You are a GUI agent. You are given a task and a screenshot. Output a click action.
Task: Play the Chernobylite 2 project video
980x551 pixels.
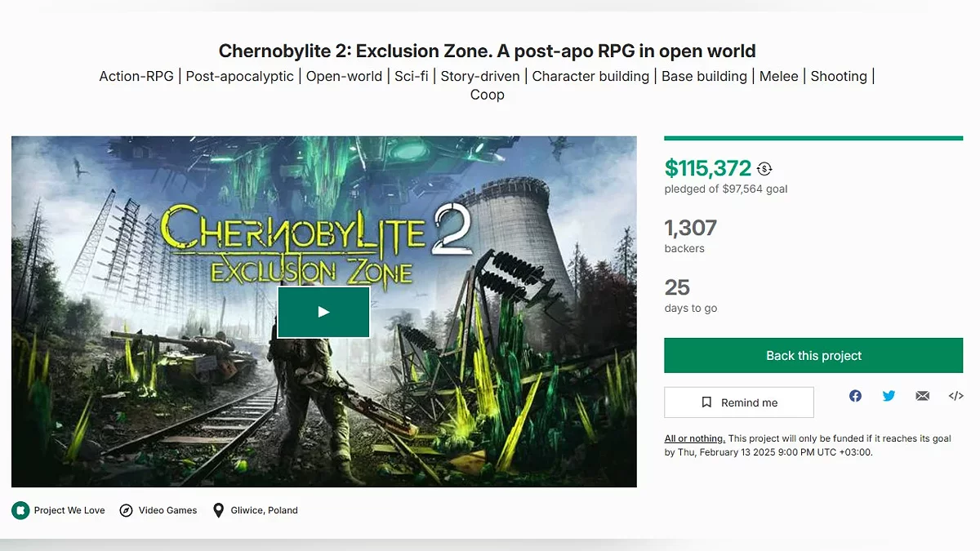tap(323, 312)
